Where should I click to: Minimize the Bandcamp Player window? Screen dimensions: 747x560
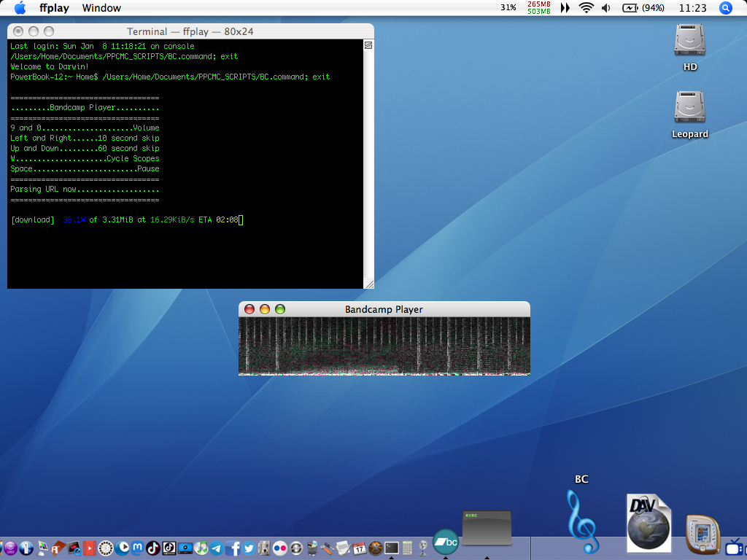point(264,309)
